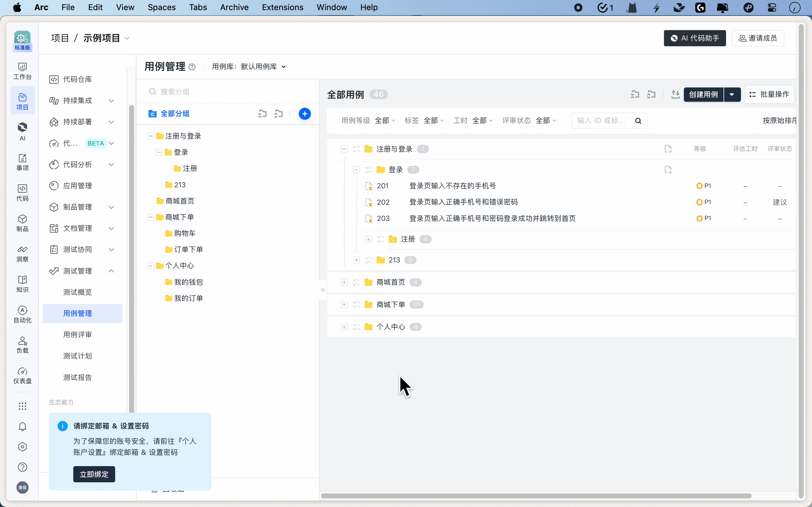This screenshot has height=507, width=812.
Task: Collapse the 注册与登录 group using its minus box
Action: [x=344, y=149]
